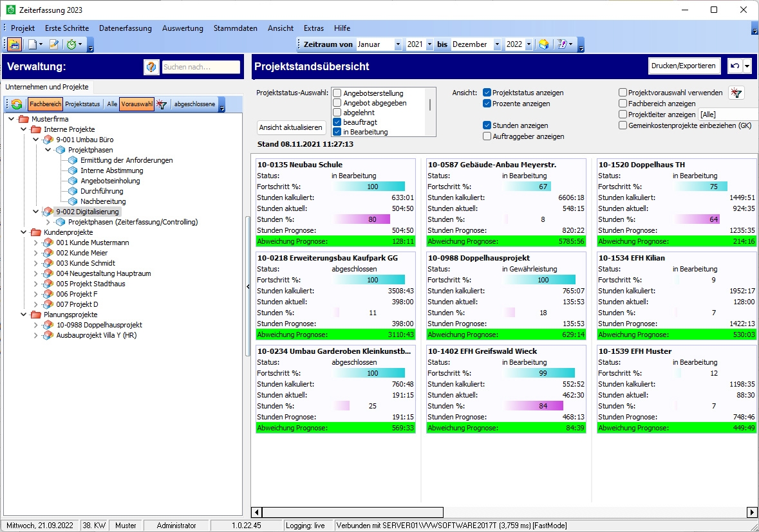Click Fortschritt bar of 10-0135 Neubau Schule
This screenshot has width=759, height=532.
click(x=368, y=187)
